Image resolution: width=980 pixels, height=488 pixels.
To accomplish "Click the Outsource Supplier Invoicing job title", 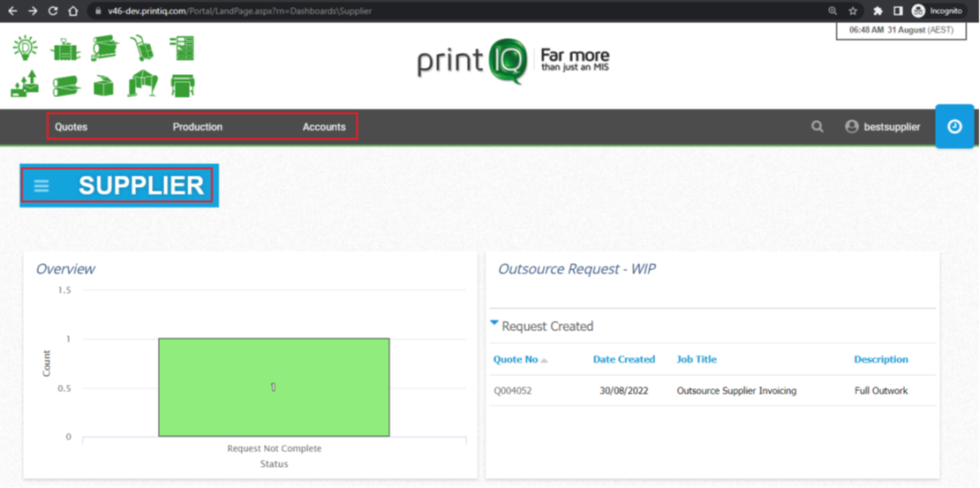I will [736, 391].
